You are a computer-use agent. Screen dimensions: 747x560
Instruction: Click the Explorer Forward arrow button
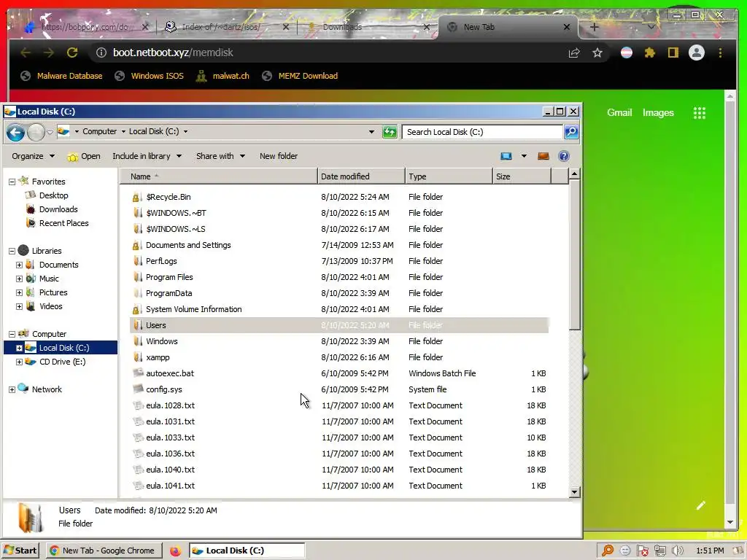click(x=36, y=132)
